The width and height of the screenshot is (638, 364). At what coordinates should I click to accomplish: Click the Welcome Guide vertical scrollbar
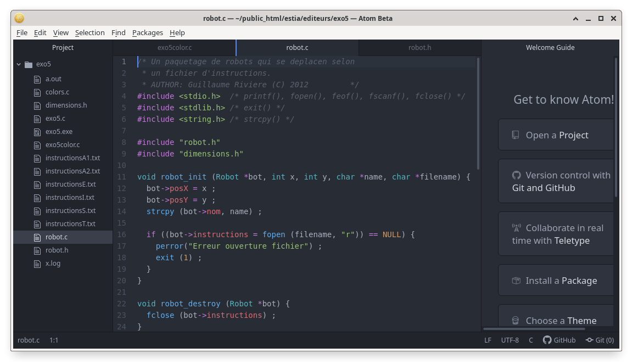616,127
